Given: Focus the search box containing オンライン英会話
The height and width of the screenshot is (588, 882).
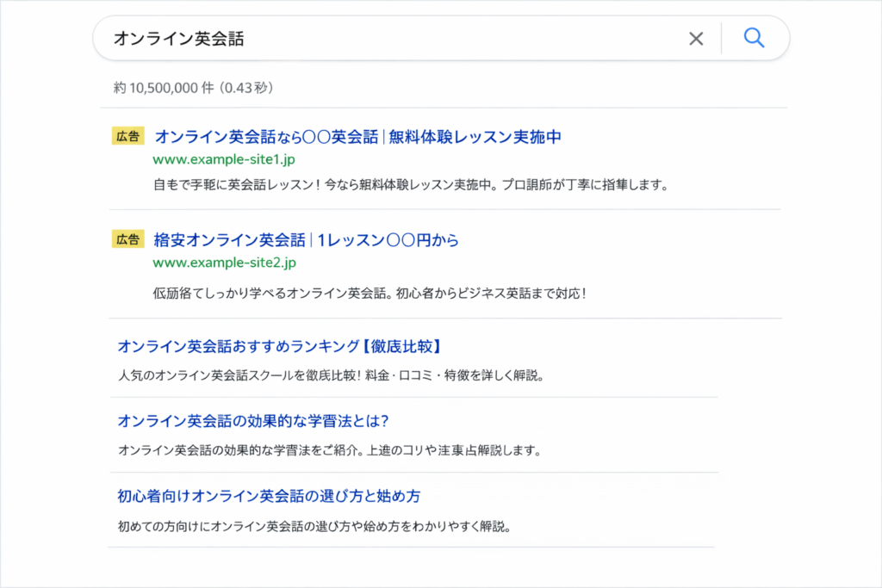Looking at the screenshot, I should (x=388, y=39).
